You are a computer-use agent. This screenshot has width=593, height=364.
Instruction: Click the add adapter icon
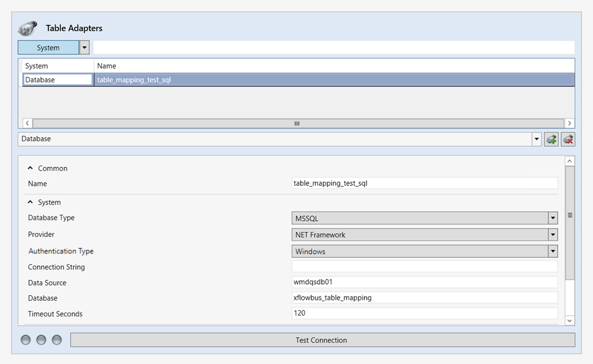(x=550, y=139)
